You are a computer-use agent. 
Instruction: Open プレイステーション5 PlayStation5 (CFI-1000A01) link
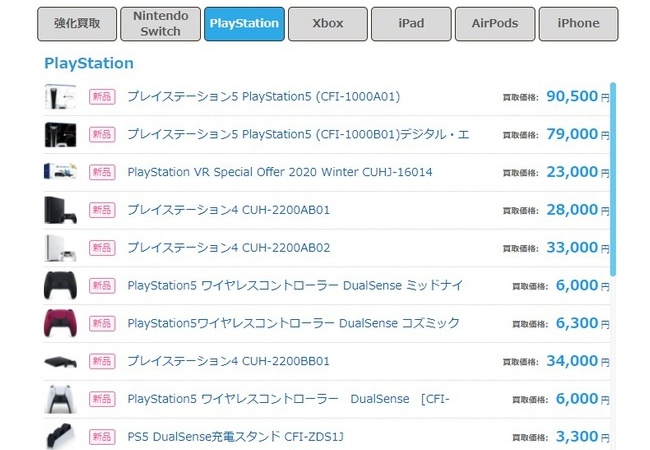pyautogui.click(x=264, y=97)
